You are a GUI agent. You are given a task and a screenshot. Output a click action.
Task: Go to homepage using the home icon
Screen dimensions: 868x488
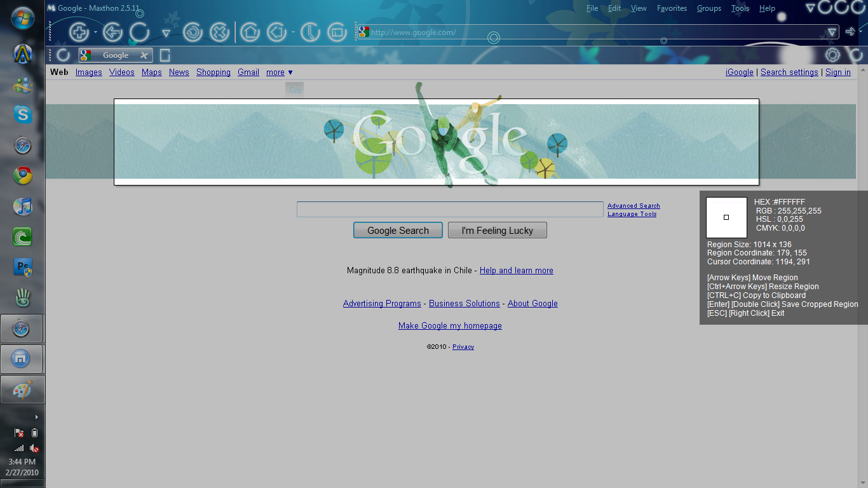click(248, 31)
